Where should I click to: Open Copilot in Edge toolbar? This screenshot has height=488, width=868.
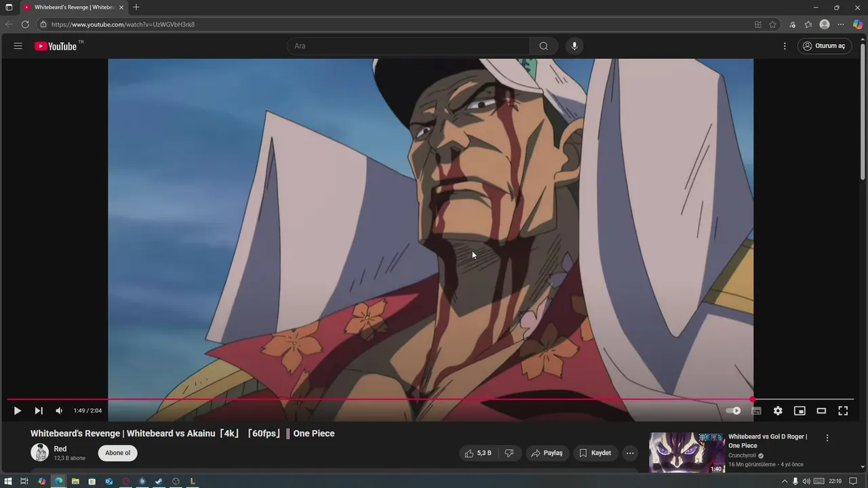[858, 24]
